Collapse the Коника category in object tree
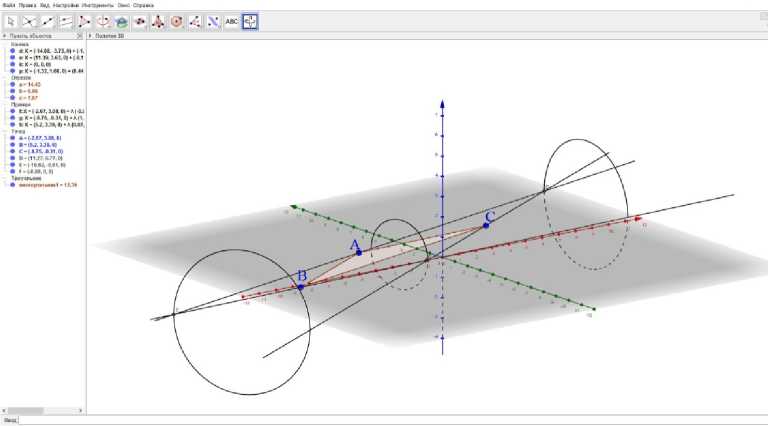 point(5,44)
